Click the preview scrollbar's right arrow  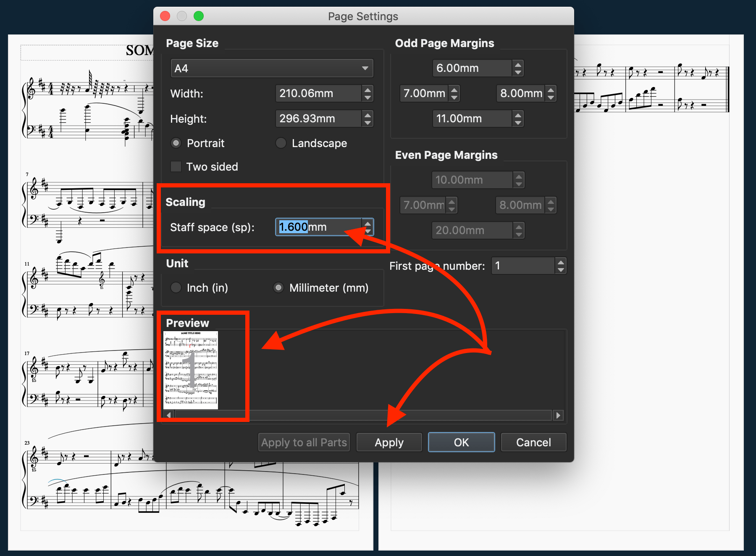[x=558, y=415]
